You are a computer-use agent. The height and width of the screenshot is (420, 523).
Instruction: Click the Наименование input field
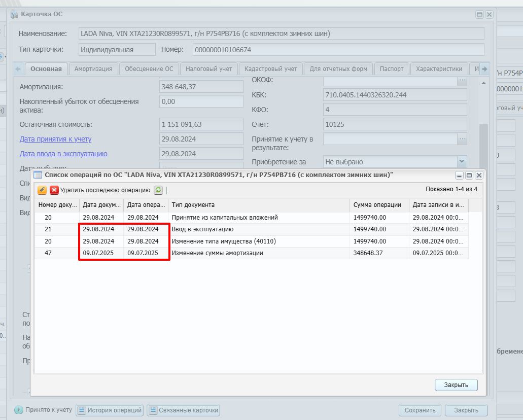point(281,33)
